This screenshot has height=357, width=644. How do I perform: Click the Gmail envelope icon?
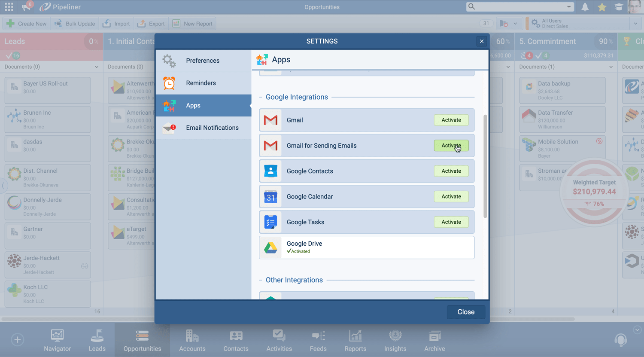270,120
